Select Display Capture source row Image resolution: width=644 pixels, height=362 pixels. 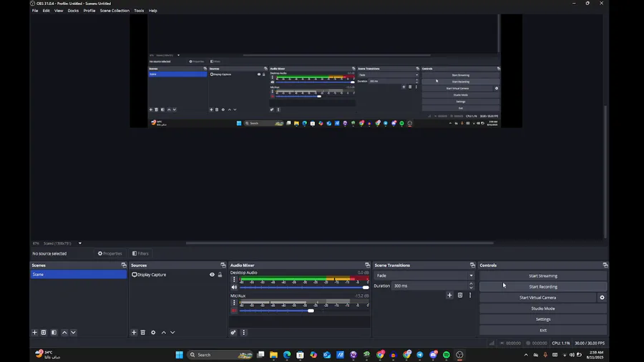pyautogui.click(x=177, y=275)
